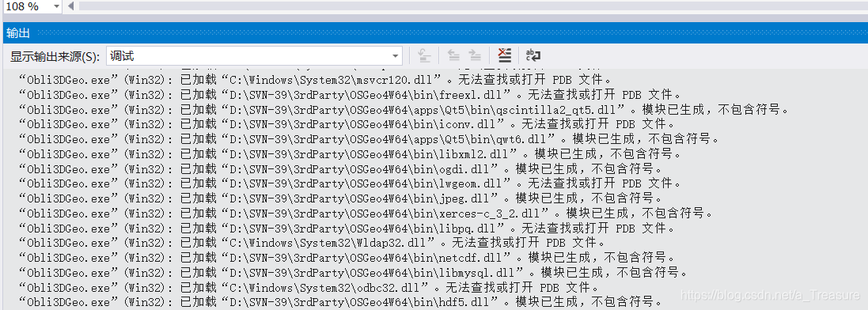
Task: Select the output line loading odbc32.dll
Action: (x=309, y=288)
